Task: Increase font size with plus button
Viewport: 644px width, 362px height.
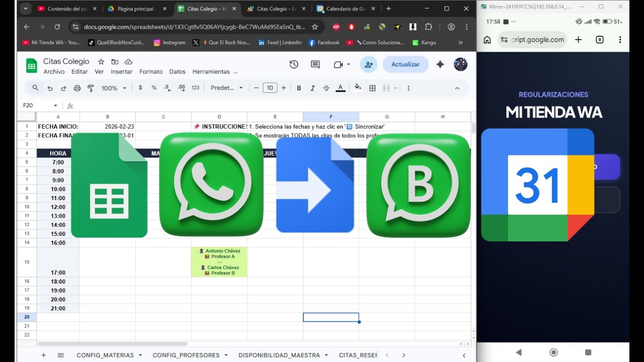Action: pyautogui.click(x=284, y=88)
